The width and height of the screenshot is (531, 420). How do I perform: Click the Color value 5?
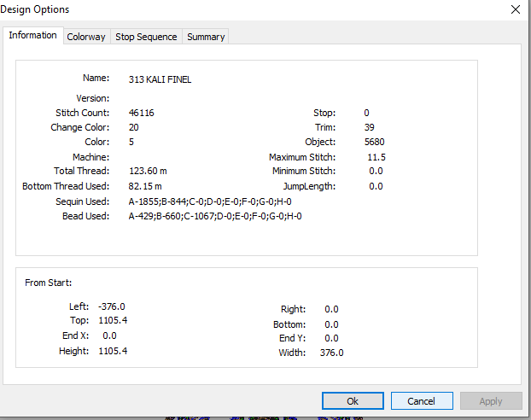[x=131, y=142]
